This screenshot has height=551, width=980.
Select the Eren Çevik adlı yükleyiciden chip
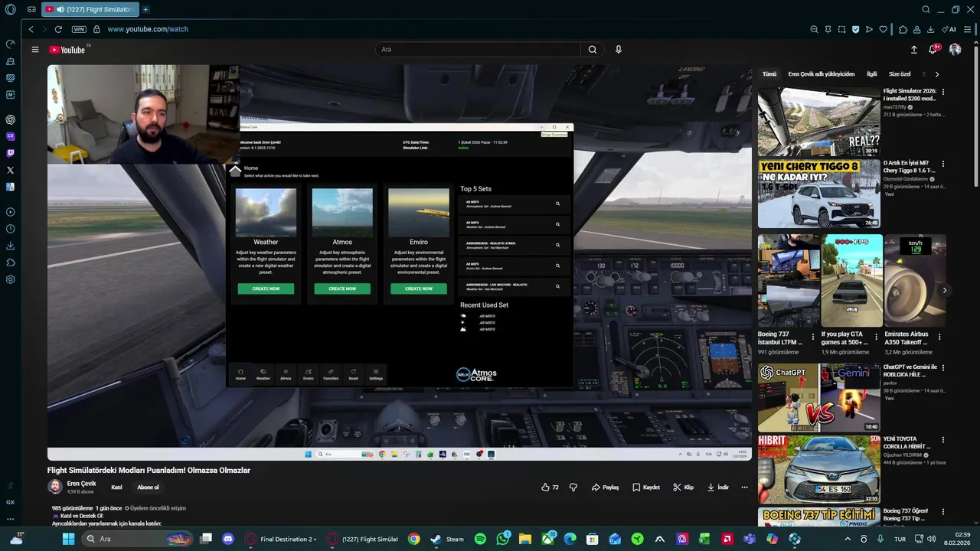pos(822,74)
